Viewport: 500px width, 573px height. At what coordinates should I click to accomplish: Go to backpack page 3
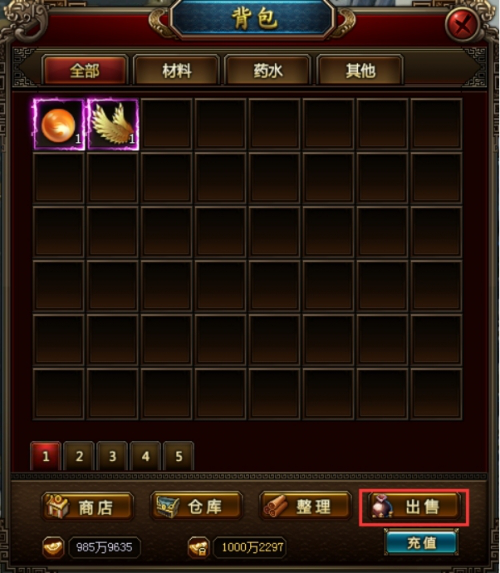coord(112,456)
